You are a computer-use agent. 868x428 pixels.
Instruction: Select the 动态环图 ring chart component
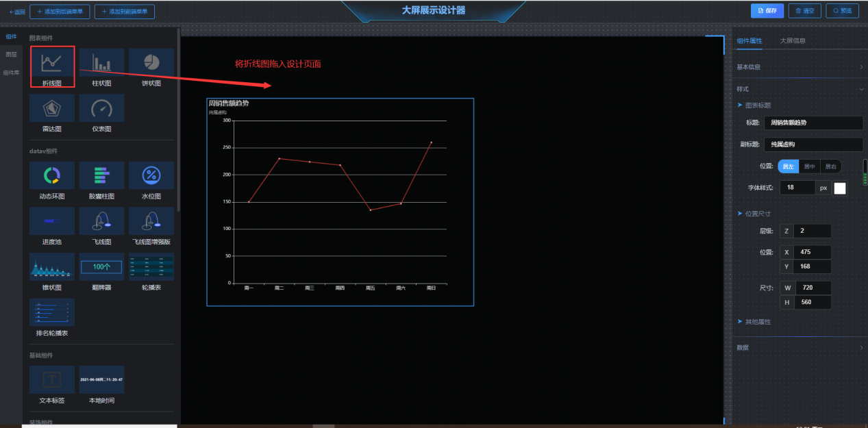(52, 181)
